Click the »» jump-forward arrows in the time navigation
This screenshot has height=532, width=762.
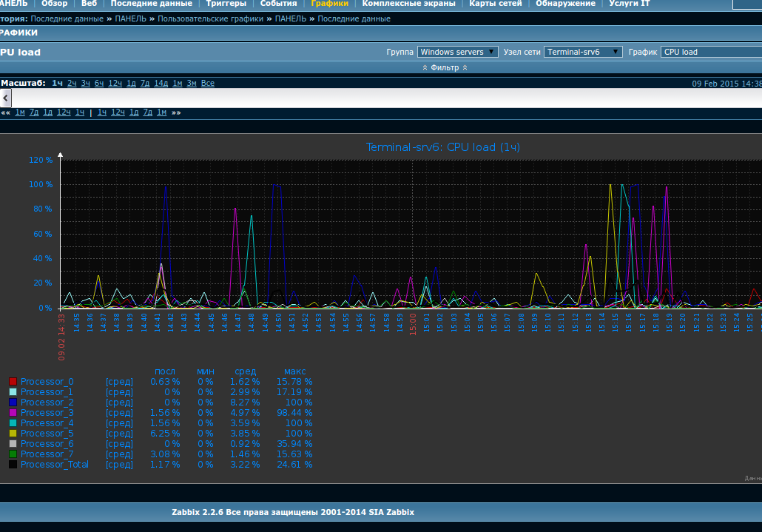coord(176,112)
